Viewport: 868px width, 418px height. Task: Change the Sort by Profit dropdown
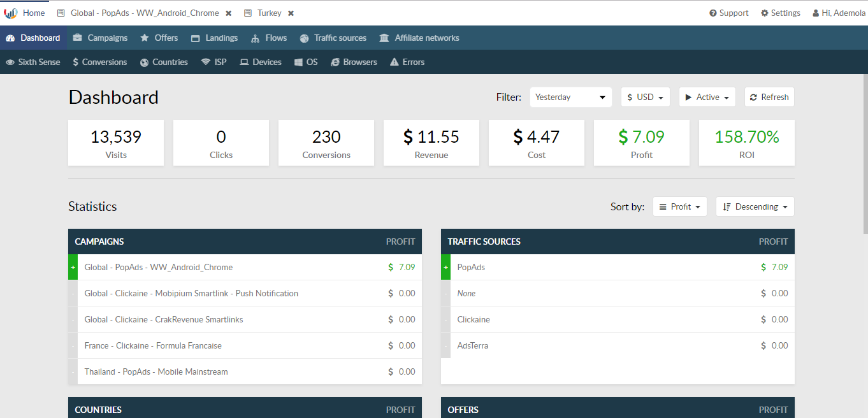coord(679,207)
